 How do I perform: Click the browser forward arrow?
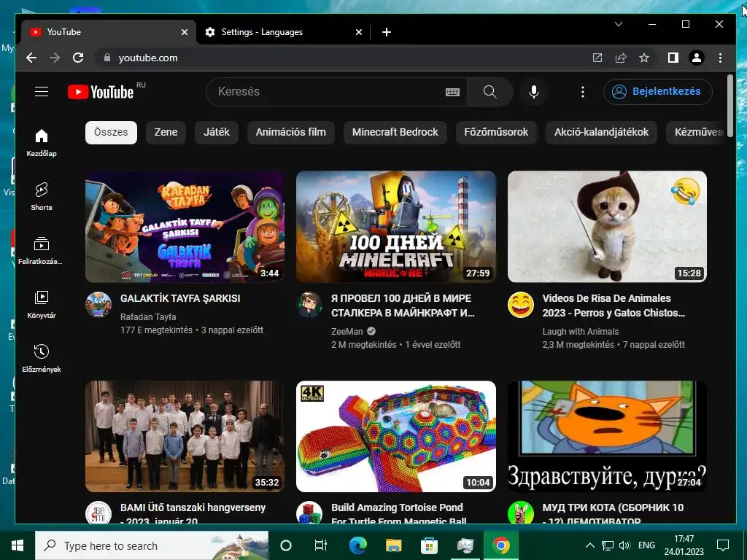[x=55, y=58]
